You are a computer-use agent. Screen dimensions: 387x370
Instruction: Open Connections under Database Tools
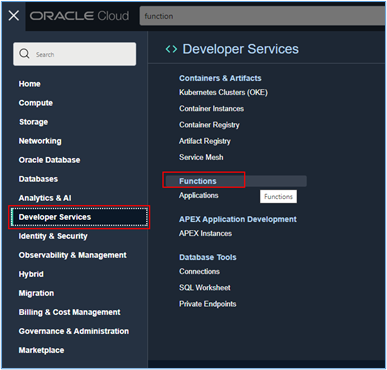point(199,271)
